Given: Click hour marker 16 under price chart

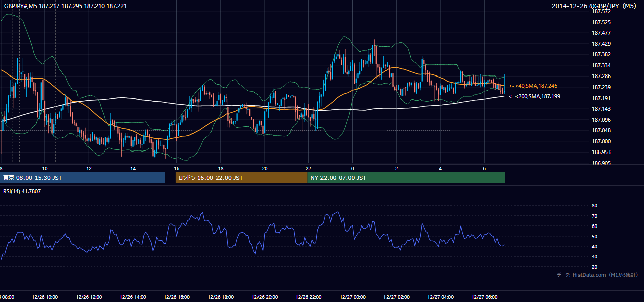Looking at the screenshot, I should 177,168.
